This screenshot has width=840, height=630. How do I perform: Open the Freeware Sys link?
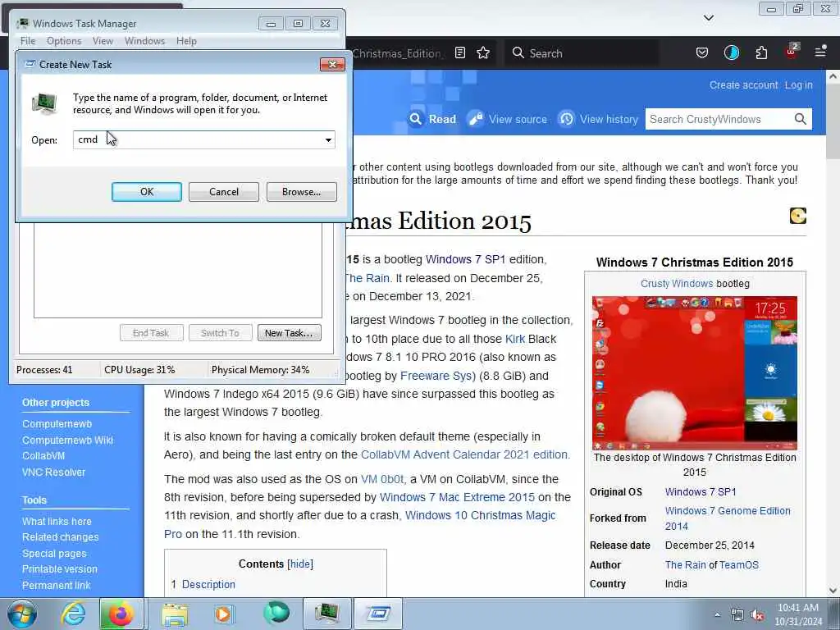(438, 376)
